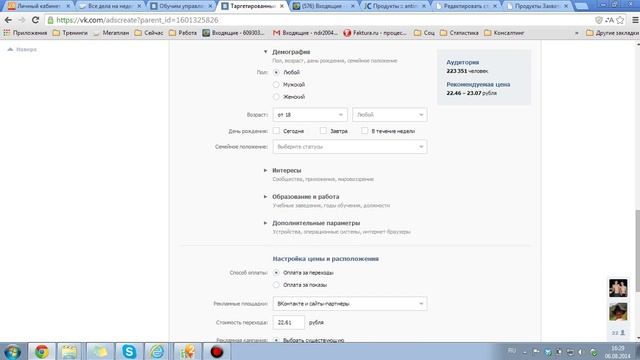This screenshot has height=360, width=640.
Task: Open the Входящие - 609303 bookmark
Action: [233, 33]
